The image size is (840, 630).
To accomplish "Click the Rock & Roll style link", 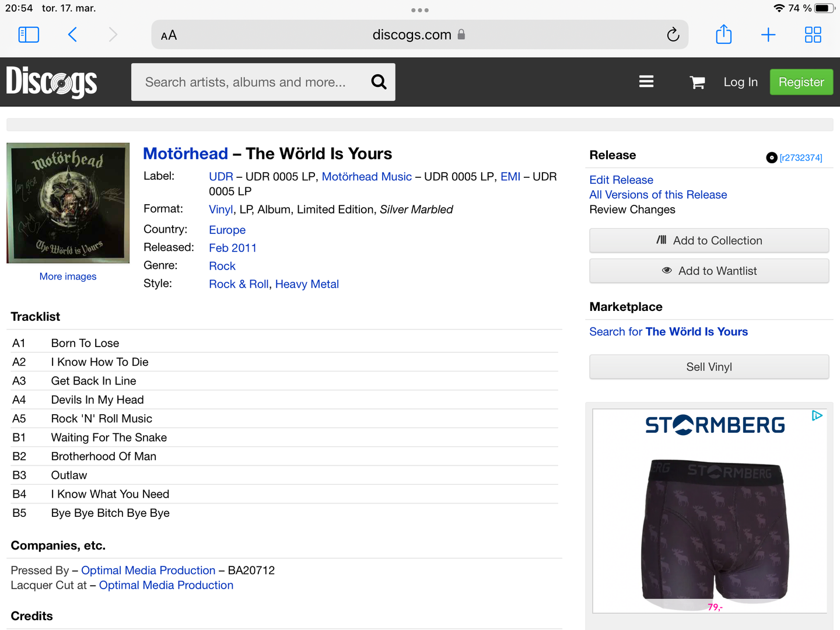I will [x=239, y=284].
